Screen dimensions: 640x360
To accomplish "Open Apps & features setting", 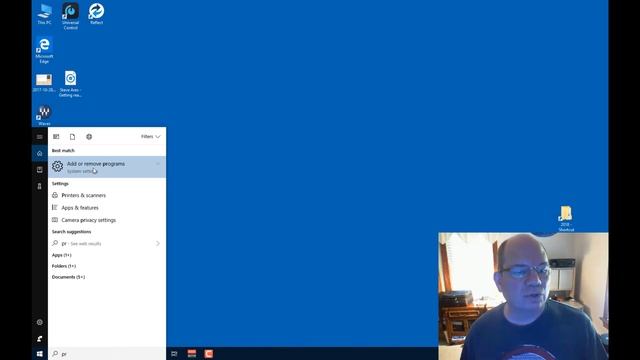I will click(107, 208).
